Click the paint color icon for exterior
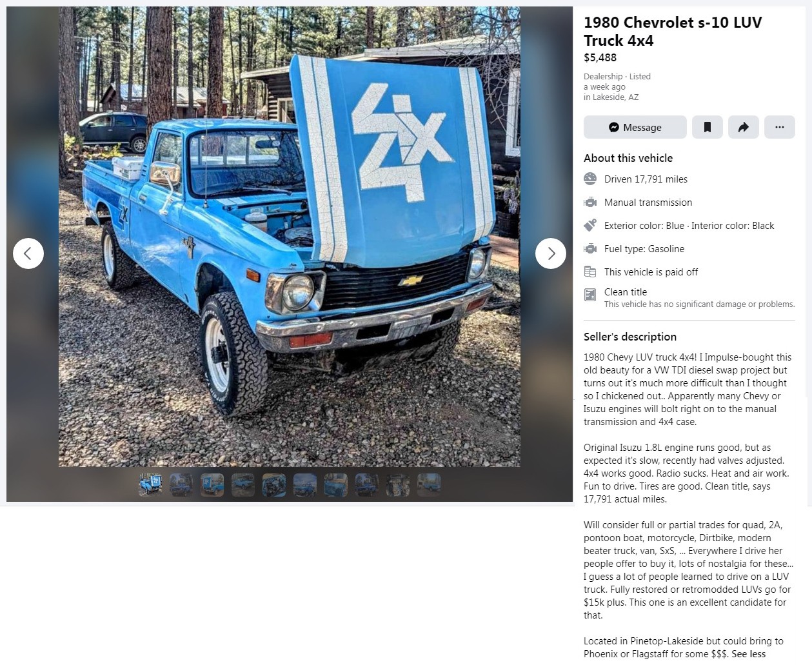Viewport: 812px width, 665px height. pos(590,225)
